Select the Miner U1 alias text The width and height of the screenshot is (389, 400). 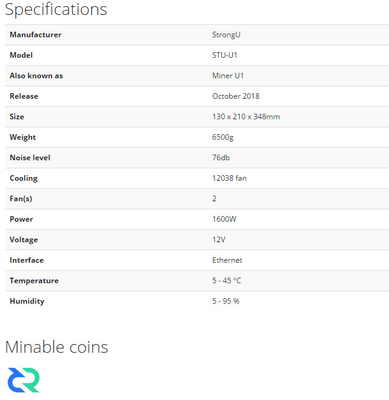(x=228, y=76)
